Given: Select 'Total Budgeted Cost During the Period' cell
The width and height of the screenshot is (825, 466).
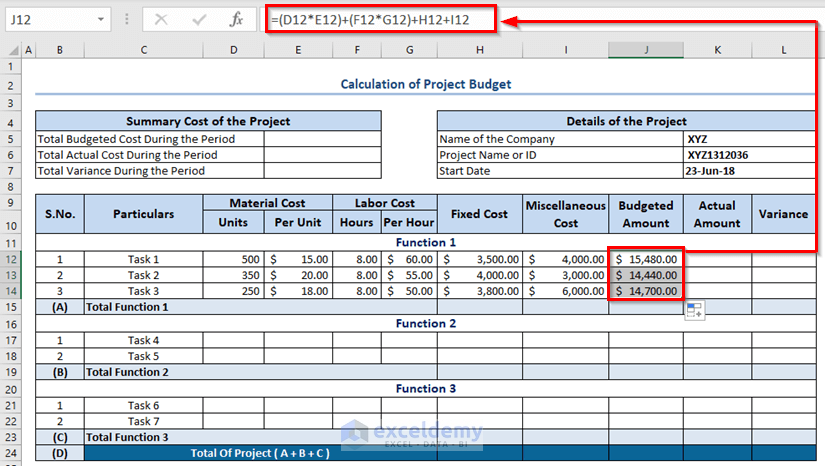Looking at the screenshot, I should 150,139.
